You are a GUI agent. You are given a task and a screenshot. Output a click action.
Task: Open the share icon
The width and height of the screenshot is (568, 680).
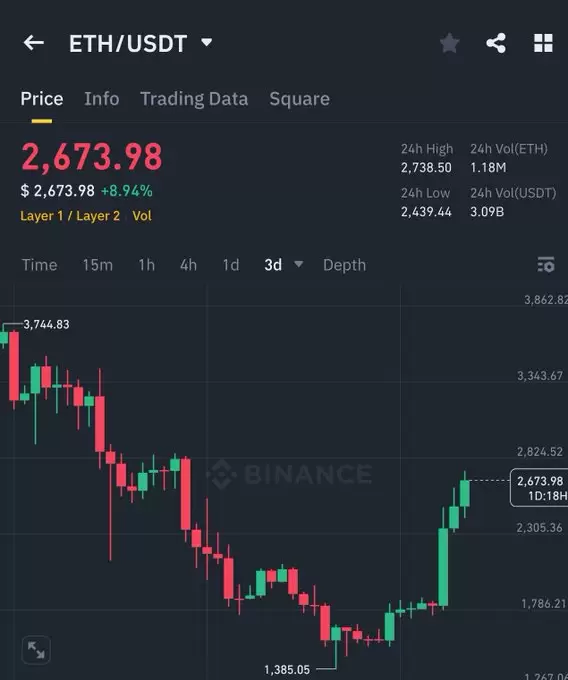click(x=496, y=43)
